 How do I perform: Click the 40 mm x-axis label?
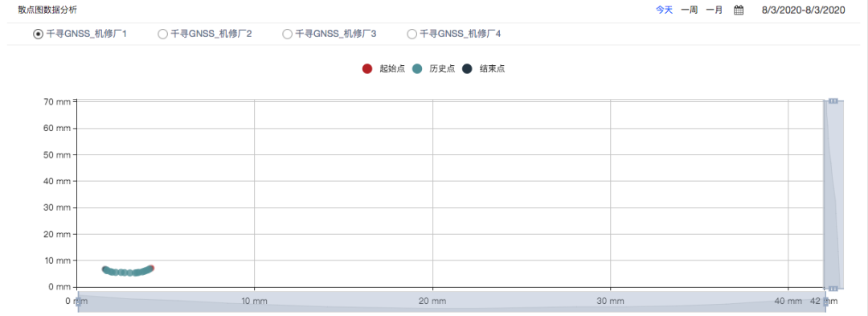pos(788,301)
